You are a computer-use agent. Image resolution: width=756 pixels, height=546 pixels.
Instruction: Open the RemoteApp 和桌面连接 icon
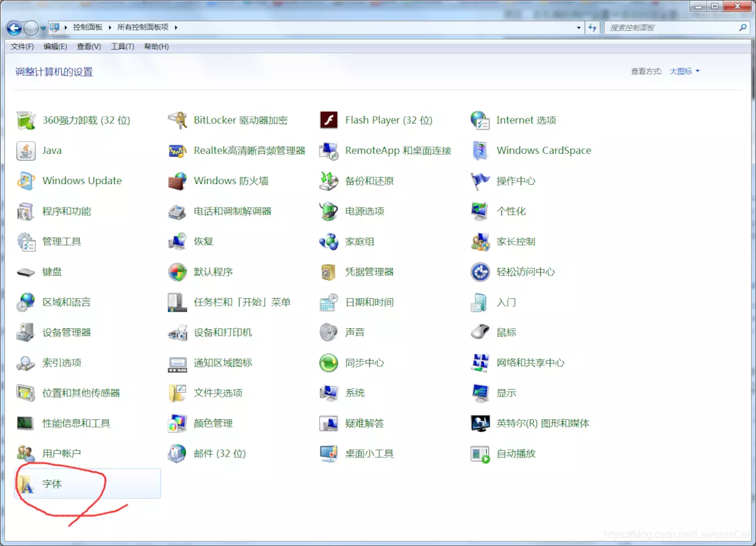[x=329, y=150]
